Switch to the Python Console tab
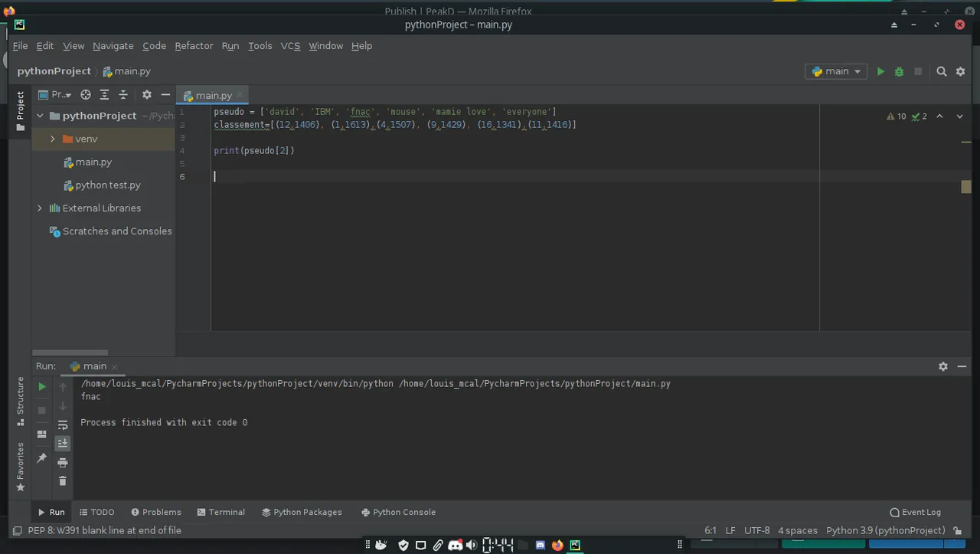The height and width of the screenshot is (554, 980). coord(398,512)
